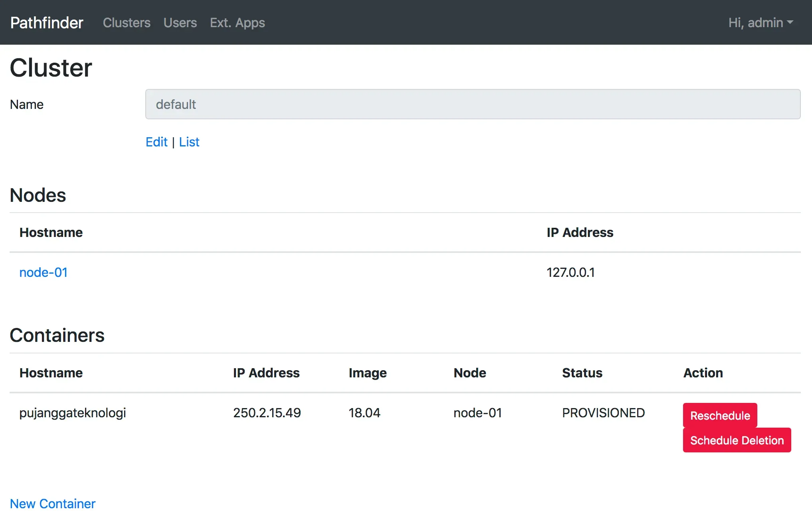Click the Edit link for the cluster
812x517 pixels.
[156, 142]
